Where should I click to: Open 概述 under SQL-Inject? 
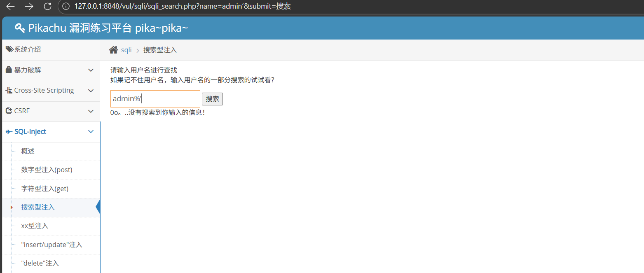(x=28, y=151)
